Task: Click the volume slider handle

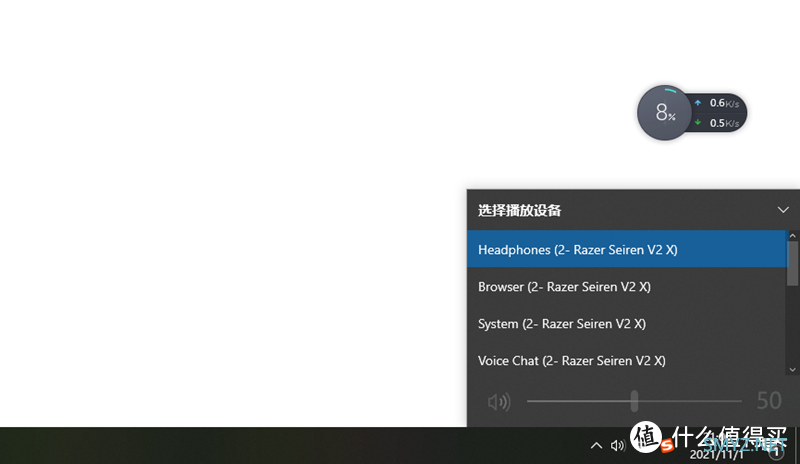Action: pyautogui.click(x=634, y=401)
